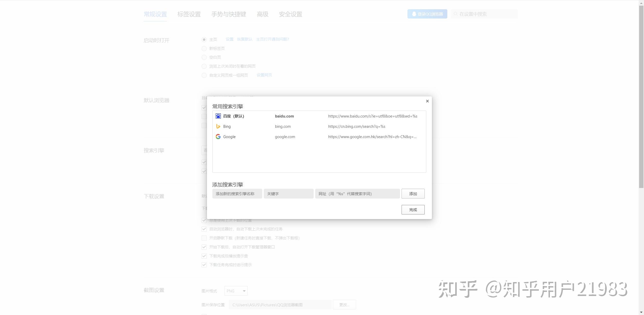Open 主页打开遇到问题? help link
The width and height of the screenshot is (644, 315).
click(273, 39)
